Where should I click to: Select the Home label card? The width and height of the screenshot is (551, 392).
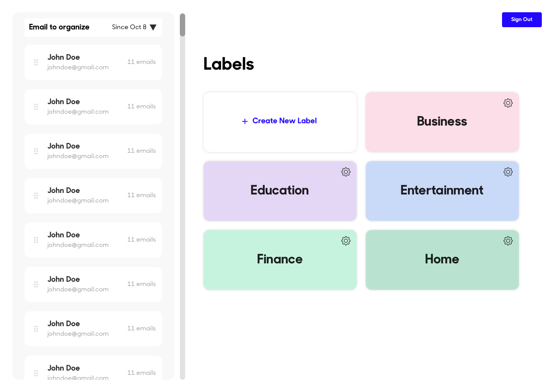tap(442, 260)
